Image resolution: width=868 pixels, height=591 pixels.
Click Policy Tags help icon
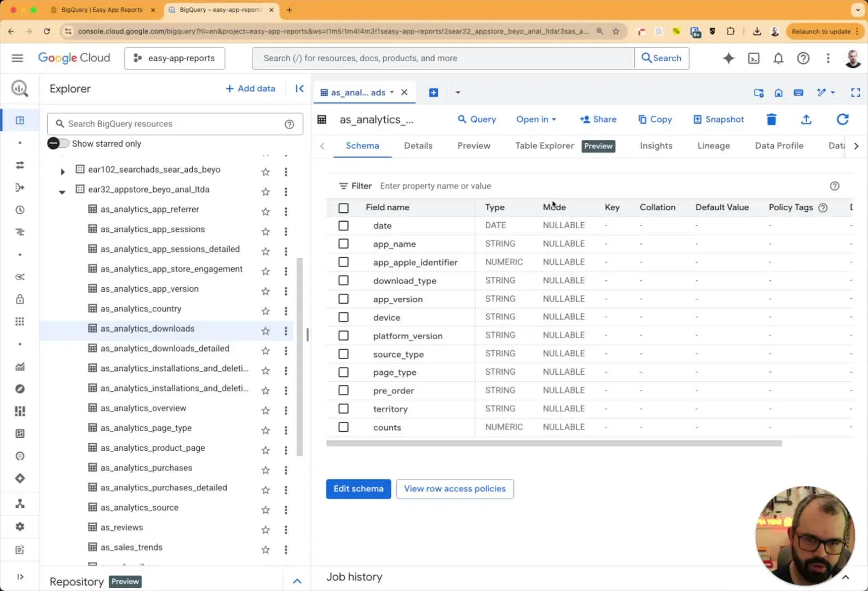click(823, 207)
